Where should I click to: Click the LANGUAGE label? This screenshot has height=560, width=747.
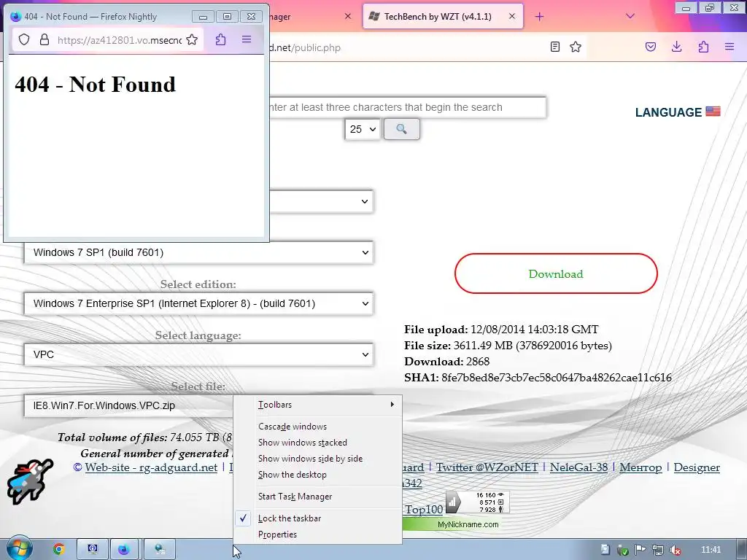click(668, 112)
